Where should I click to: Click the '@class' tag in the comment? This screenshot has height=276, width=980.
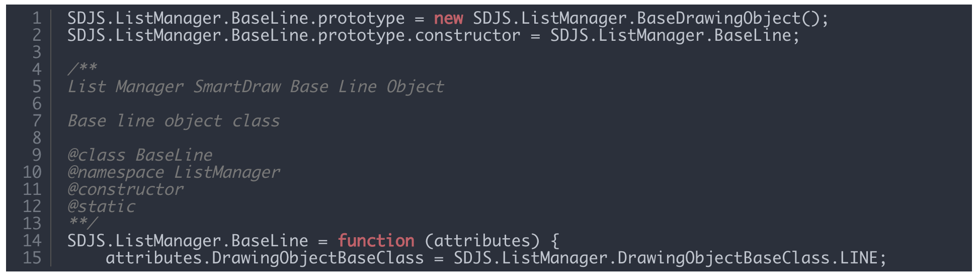coord(97,156)
